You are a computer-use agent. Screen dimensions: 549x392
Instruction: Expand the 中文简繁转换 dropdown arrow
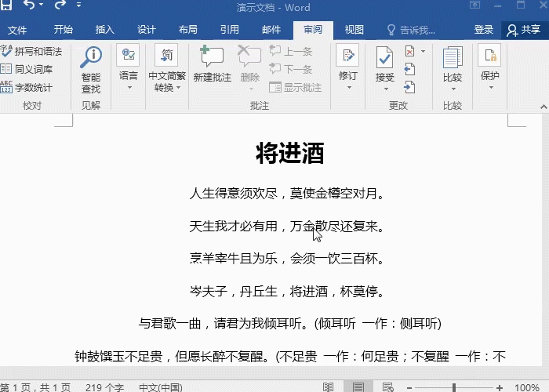click(178, 88)
